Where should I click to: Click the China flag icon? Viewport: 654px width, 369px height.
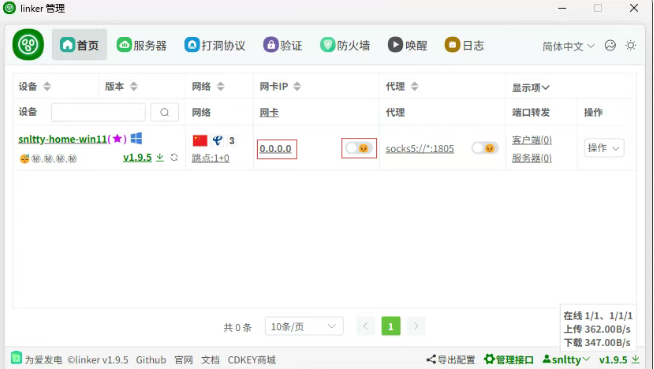pyautogui.click(x=200, y=141)
